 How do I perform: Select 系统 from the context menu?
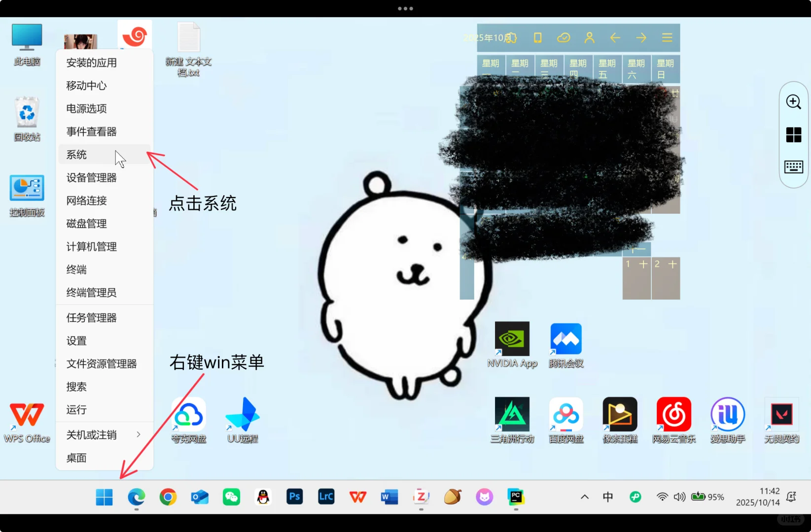76,154
